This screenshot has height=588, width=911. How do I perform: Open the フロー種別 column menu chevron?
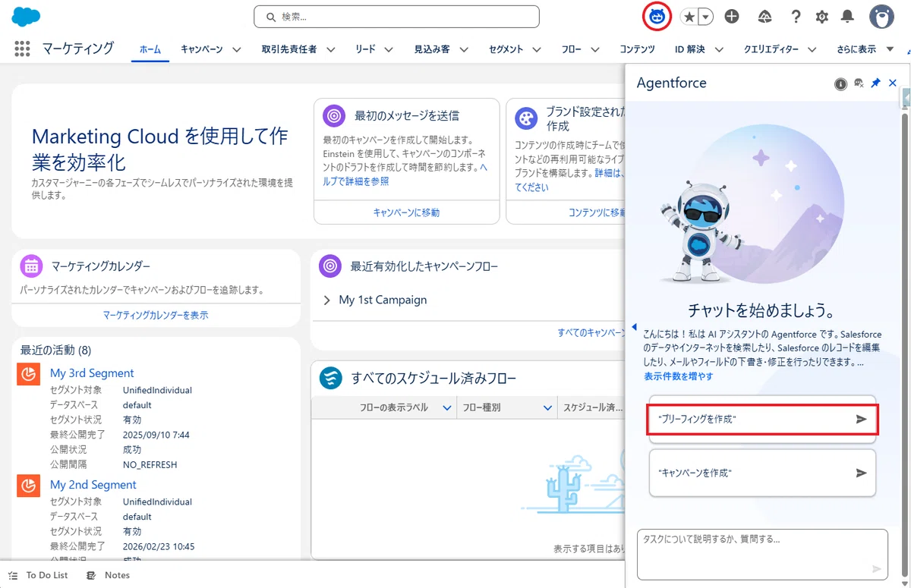[548, 408]
